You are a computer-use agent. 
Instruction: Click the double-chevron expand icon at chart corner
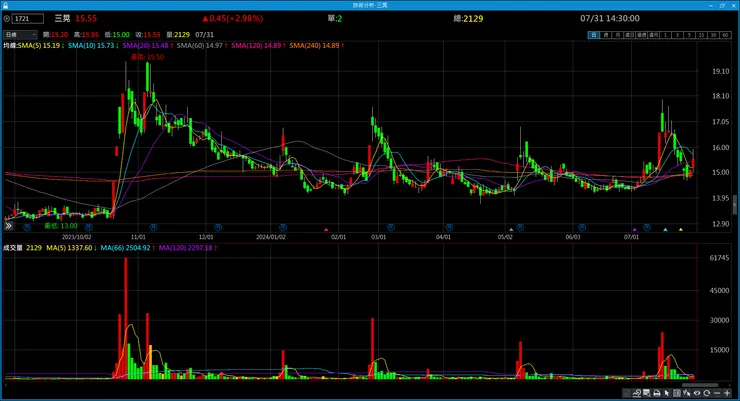pyautogui.click(x=8, y=226)
